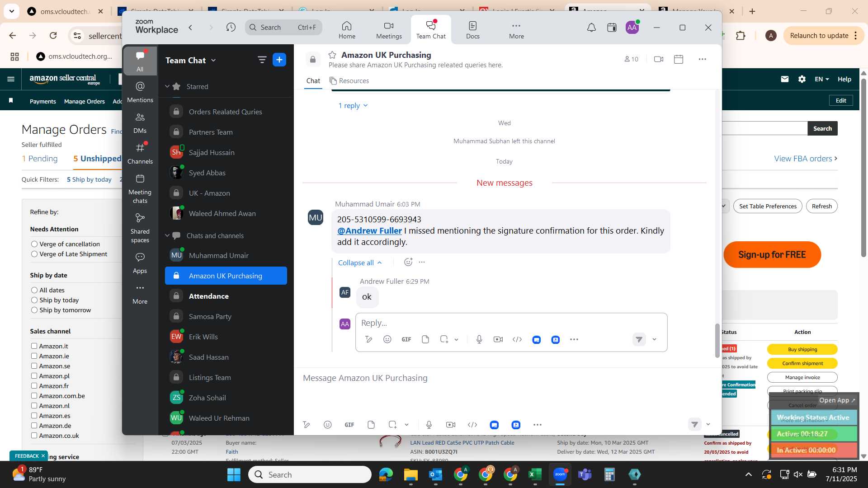This screenshot has height=488, width=868.
Task: Select Ship by tomorrow radio button
Action: click(34, 310)
